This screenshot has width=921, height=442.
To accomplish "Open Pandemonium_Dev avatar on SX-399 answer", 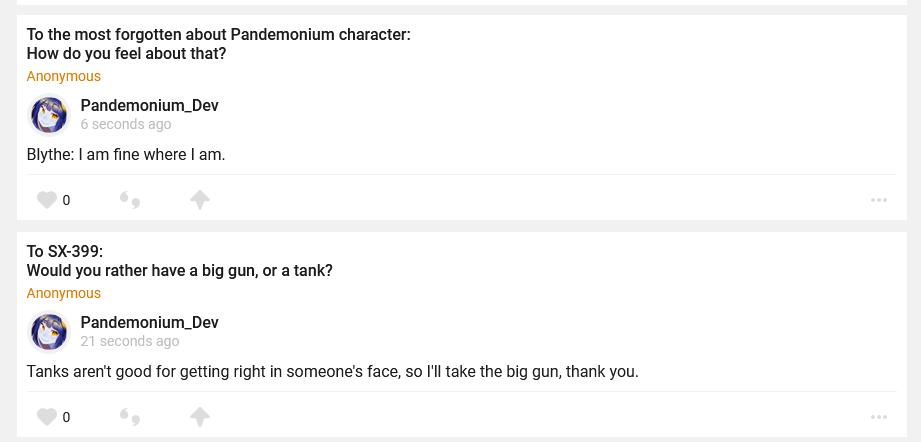I will point(48,332).
